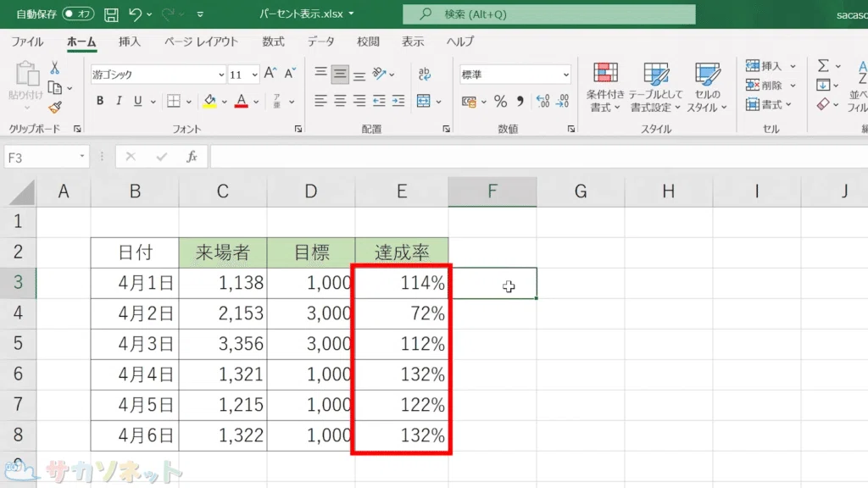868x488 pixels.
Task: Decrease font size with smaller A icon
Action: point(290,74)
